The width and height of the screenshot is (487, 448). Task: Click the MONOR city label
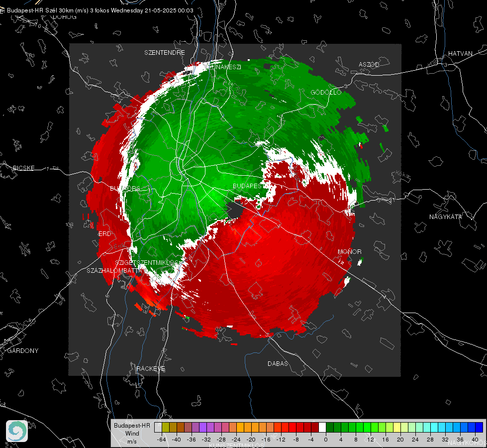pos(349,251)
